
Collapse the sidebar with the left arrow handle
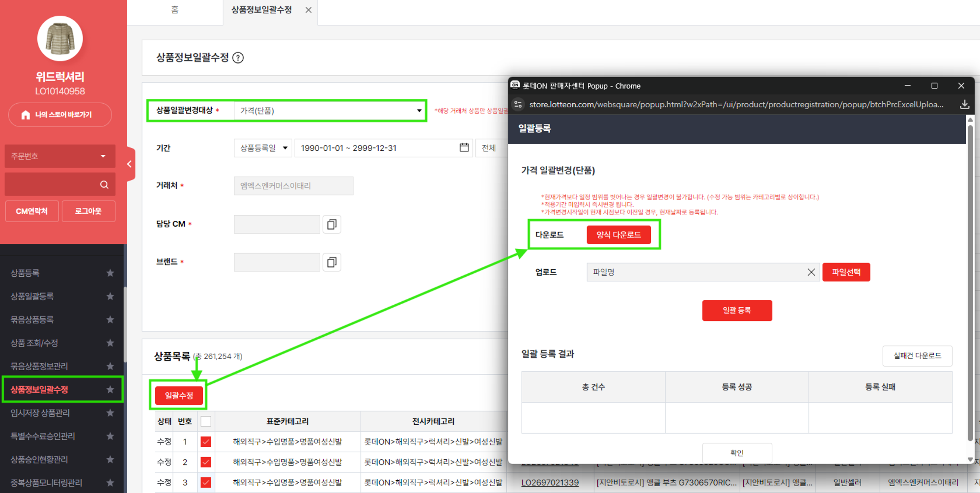130,164
